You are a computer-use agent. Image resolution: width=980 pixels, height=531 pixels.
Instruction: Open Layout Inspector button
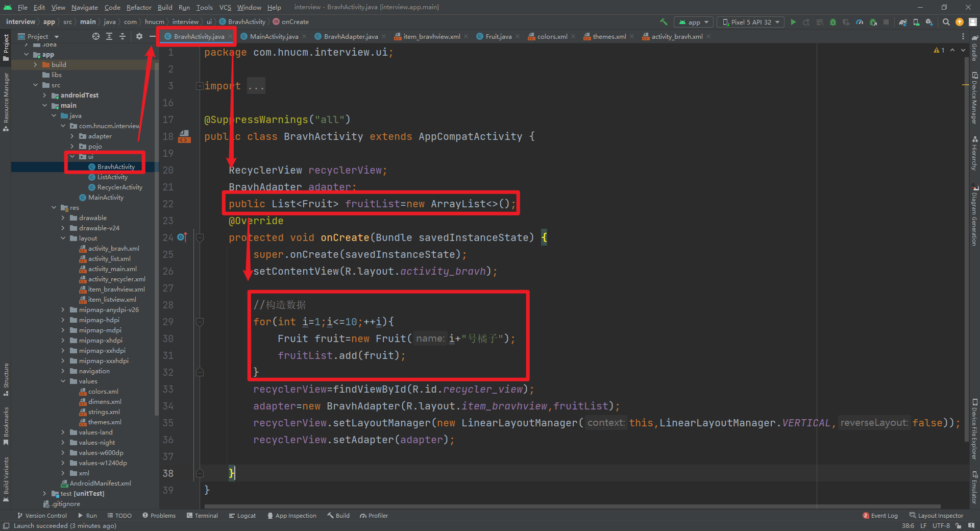936,516
